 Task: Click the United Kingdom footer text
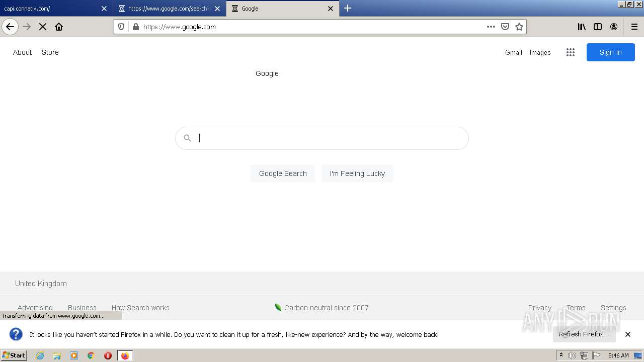tap(41, 284)
